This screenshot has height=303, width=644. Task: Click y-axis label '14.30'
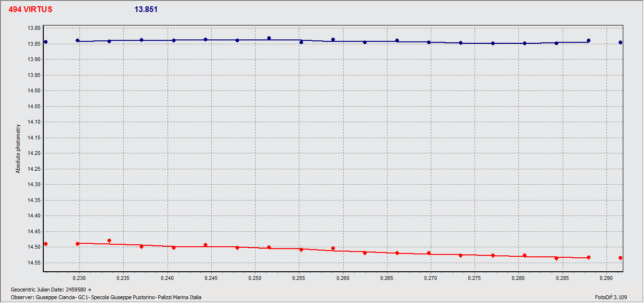34,185
